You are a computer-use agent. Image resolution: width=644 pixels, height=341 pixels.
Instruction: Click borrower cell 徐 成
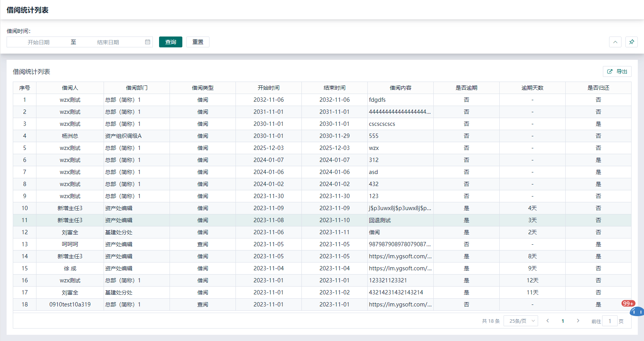coord(70,268)
